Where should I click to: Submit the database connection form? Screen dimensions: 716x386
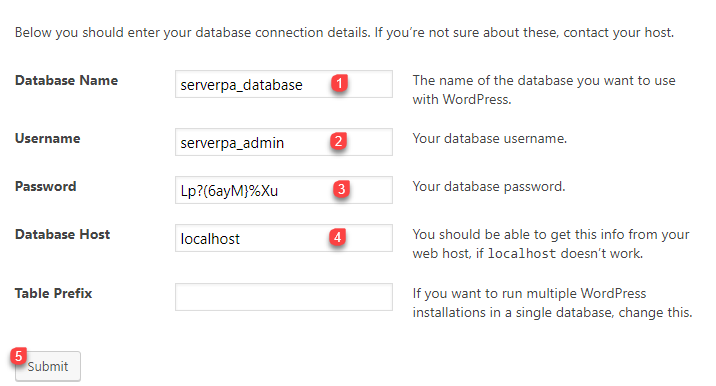[48, 366]
